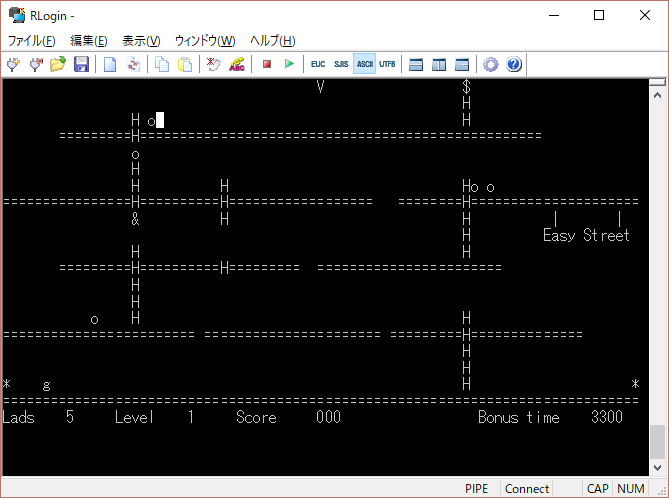Click the terminal's vertical scrollbar thumb
The width and height of the screenshot is (669, 498).
(656, 440)
